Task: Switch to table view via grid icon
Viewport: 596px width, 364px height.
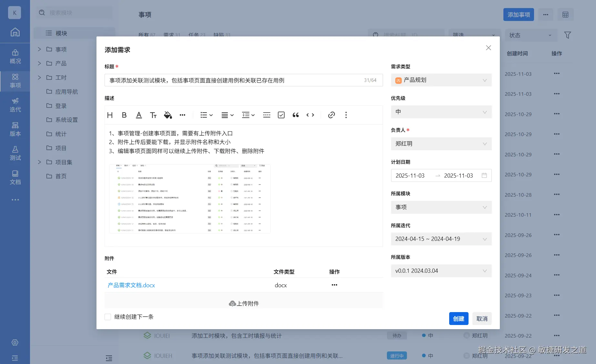Action: 565,15
